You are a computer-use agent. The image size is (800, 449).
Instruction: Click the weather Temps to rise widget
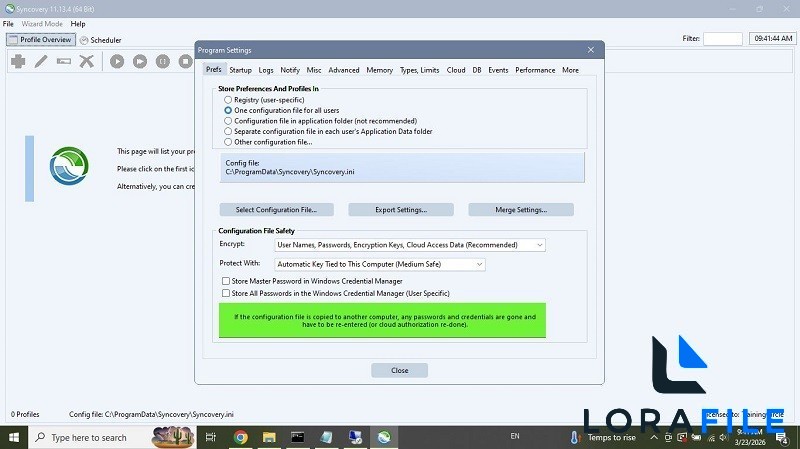tap(603, 437)
